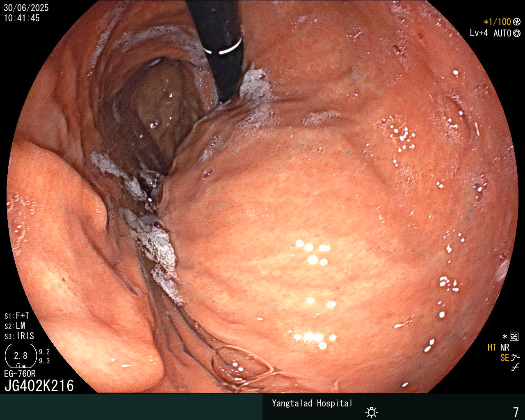This screenshot has height=420, width=525.
Task: Click the SE enhancement label
Action: [504, 358]
